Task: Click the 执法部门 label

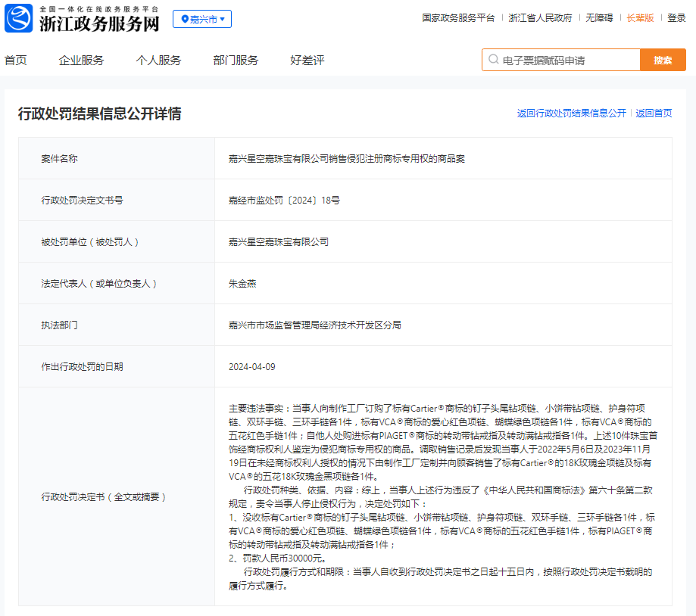Action: click(60, 325)
